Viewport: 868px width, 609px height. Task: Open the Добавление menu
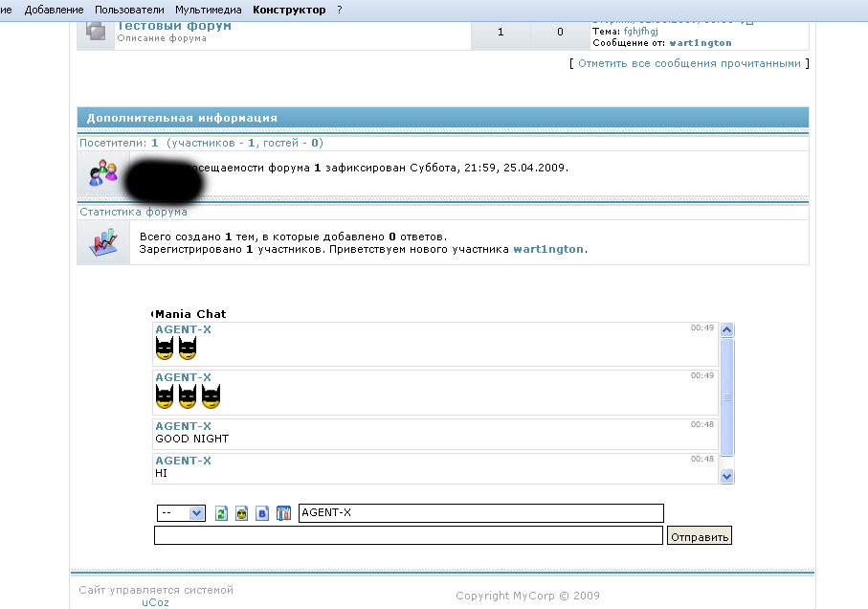point(54,10)
